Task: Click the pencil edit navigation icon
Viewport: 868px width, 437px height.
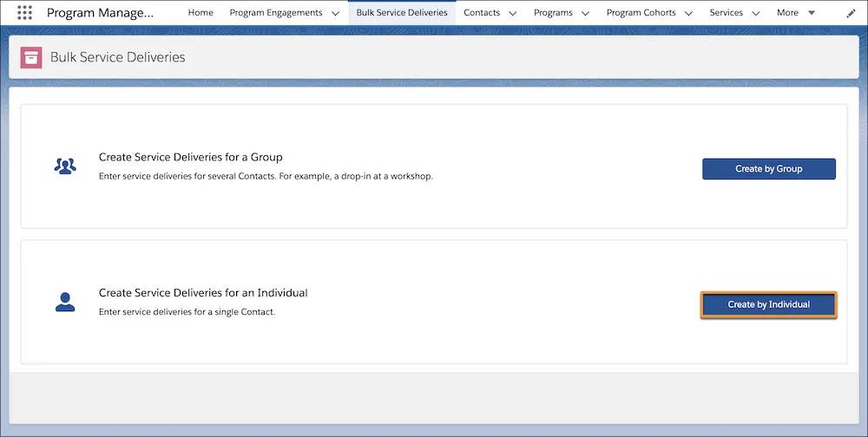Action: coord(851,13)
